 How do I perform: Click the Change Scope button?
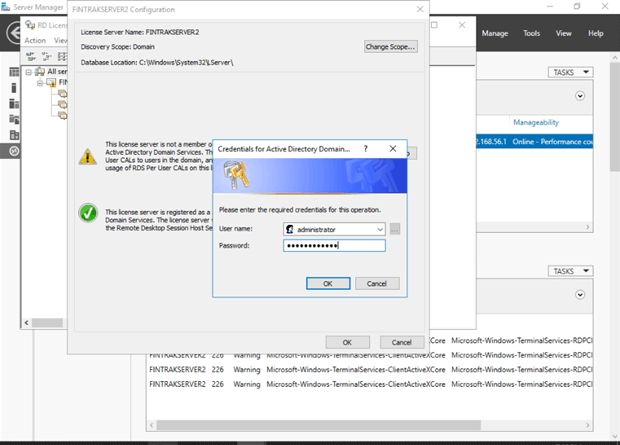tap(389, 46)
